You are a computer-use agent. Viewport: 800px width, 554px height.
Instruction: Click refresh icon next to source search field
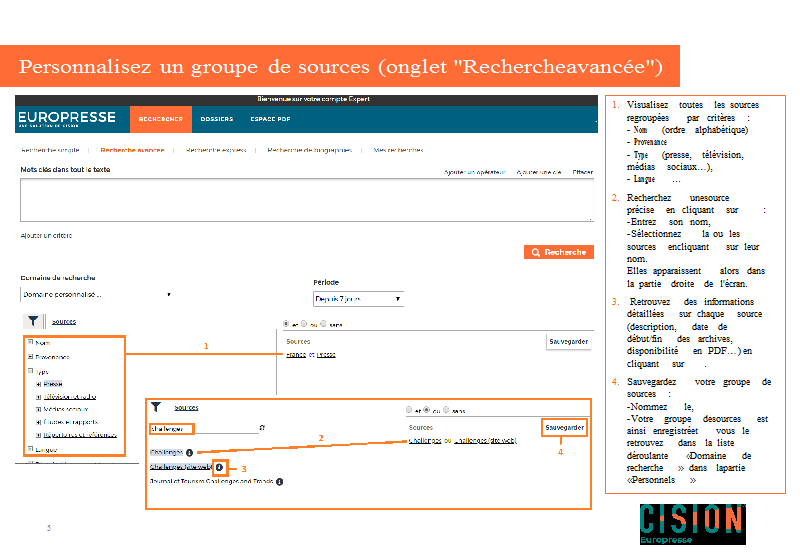pos(262,428)
